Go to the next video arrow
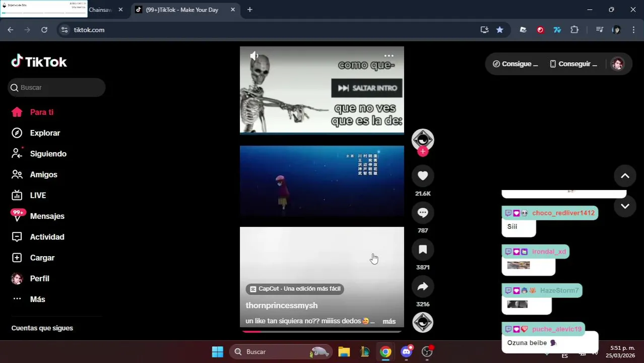This screenshot has height=363, width=644. (625, 206)
